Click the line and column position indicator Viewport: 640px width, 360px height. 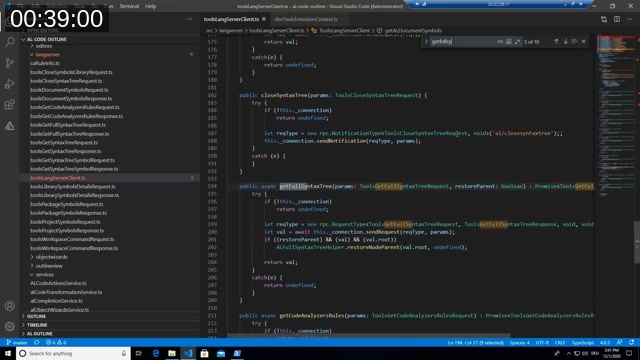(476, 342)
